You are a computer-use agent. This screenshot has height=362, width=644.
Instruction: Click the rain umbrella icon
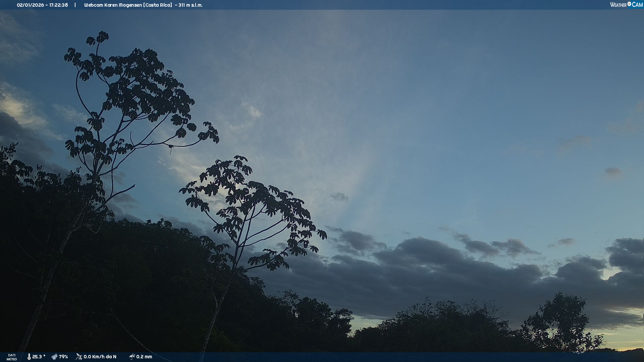click(132, 357)
